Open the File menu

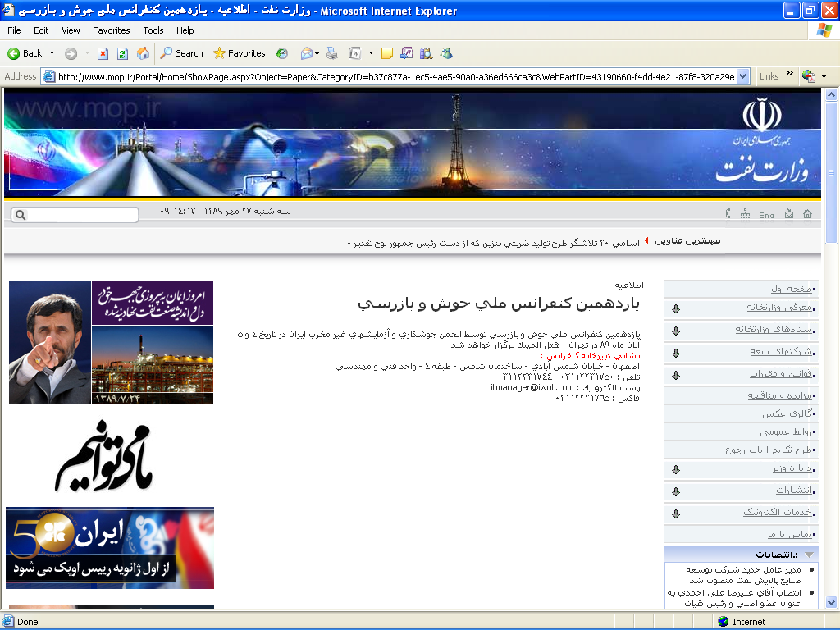(x=14, y=30)
